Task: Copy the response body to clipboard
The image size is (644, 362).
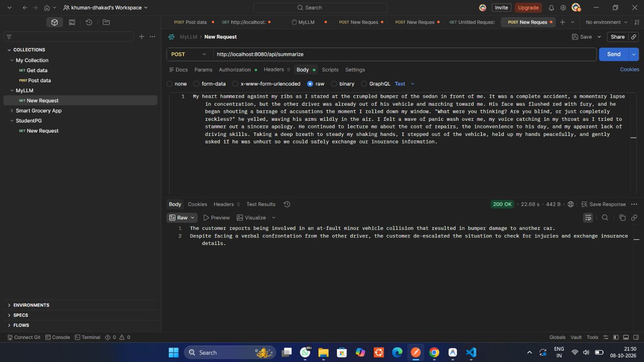Action: click(623, 218)
